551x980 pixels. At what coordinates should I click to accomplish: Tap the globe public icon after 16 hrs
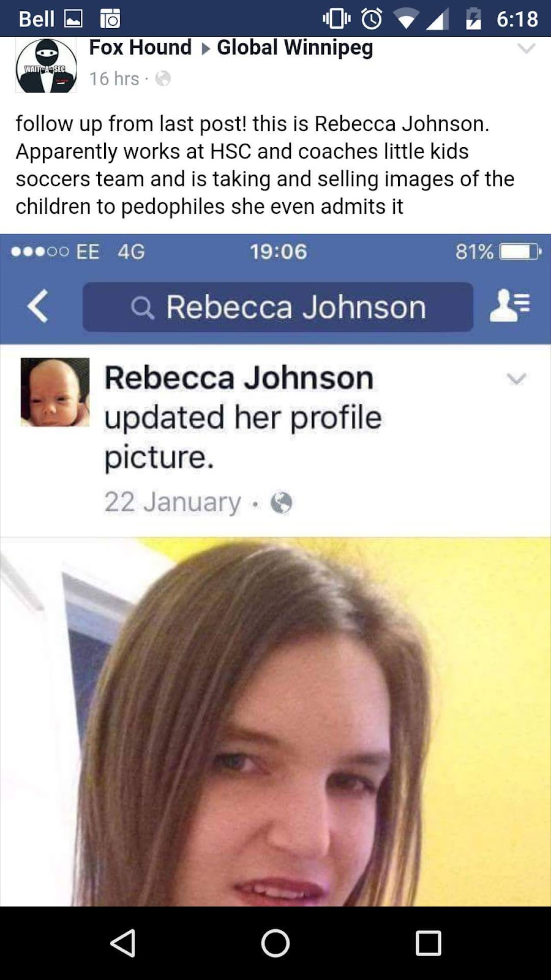(x=163, y=78)
